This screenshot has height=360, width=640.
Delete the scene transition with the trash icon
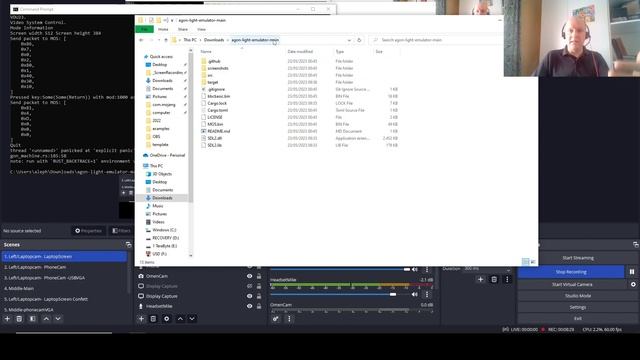click(x=494, y=280)
